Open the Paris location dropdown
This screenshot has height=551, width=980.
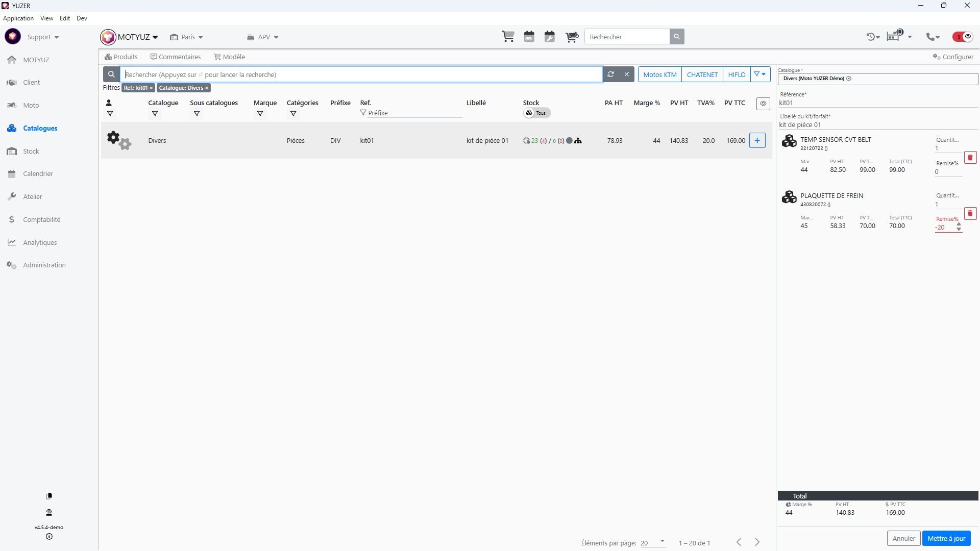[x=187, y=37]
